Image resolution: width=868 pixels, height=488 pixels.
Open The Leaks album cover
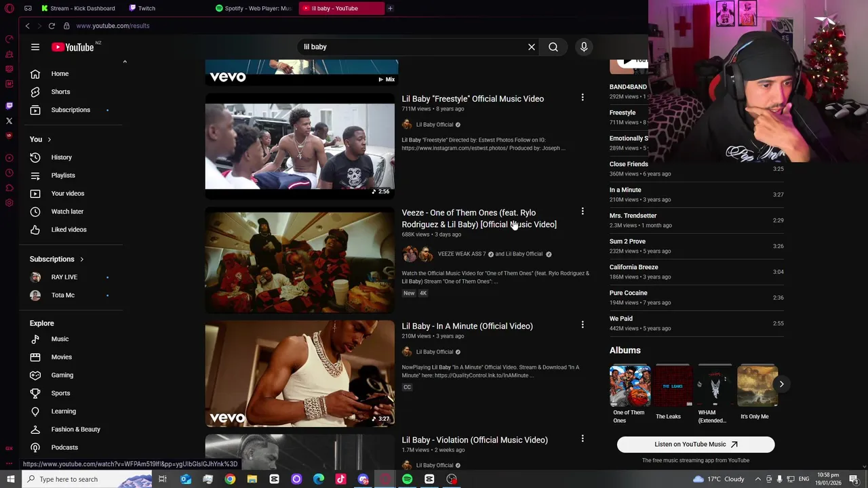pos(672,386)
